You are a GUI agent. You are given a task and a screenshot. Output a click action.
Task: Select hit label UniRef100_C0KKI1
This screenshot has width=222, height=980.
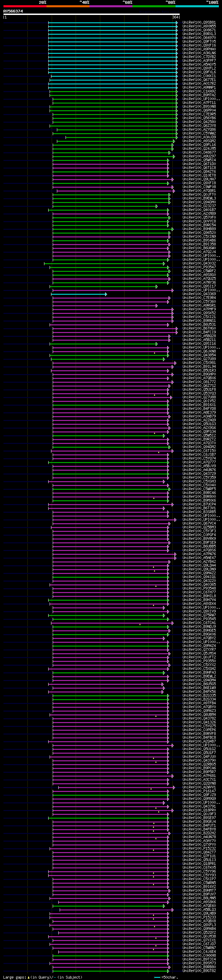[x=199, y=76]
